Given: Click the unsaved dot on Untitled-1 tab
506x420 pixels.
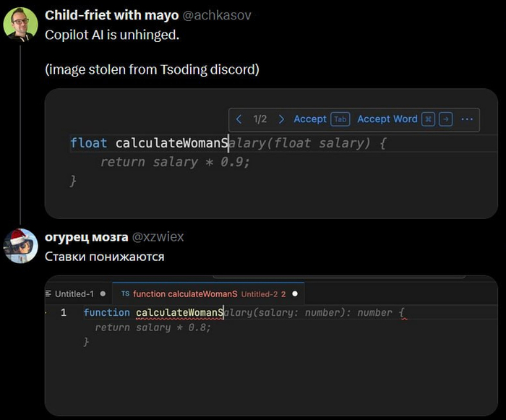Looking at the screenshot, I should point(103,293).
